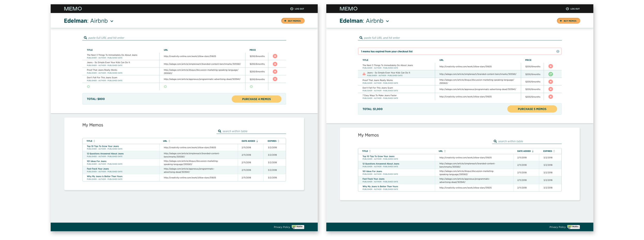Viewport: 644px width, 240px height.
Task: Click the Purchase 5 Memos button
Action: point(532,109)
